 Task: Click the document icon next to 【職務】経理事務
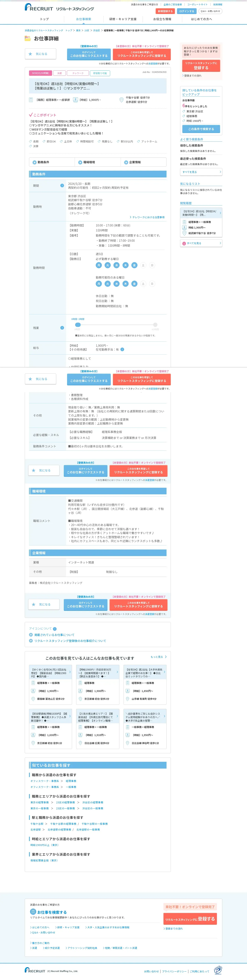coord(31,100)
